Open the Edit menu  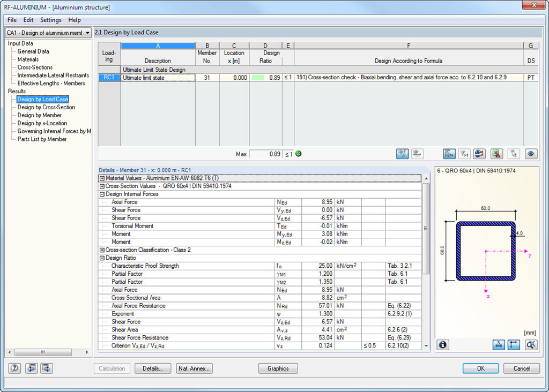pyautogui.click(x=28, y=20)
